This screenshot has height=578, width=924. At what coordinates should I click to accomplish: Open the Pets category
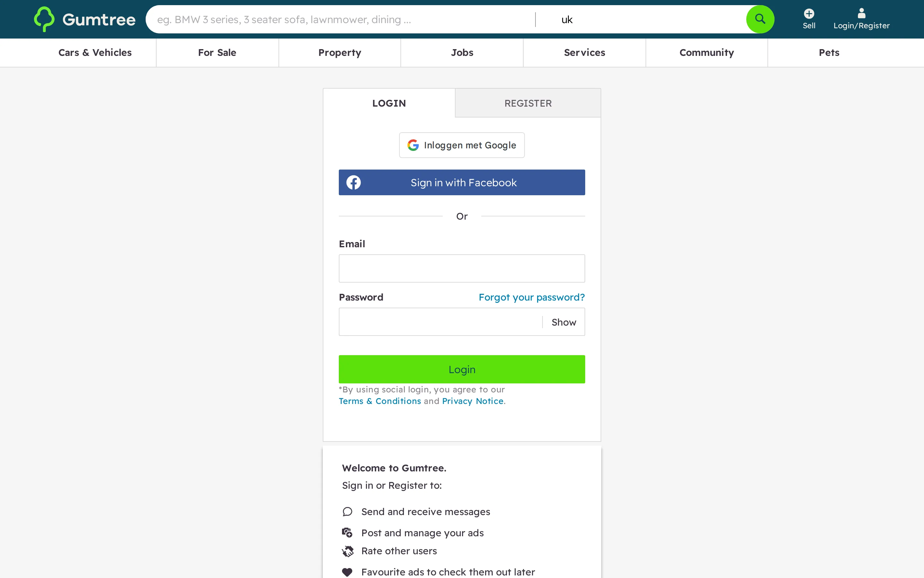pos(829,53)
